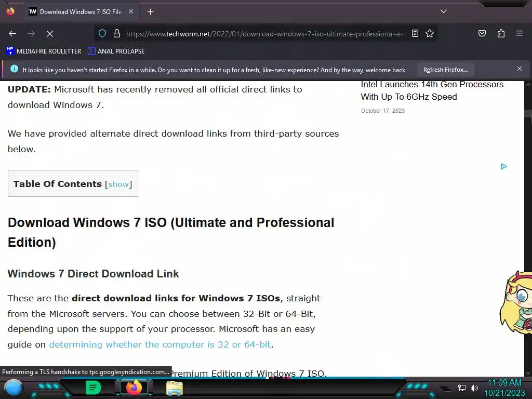Click the Star Butterfly desktop mascot

[516, 302]
